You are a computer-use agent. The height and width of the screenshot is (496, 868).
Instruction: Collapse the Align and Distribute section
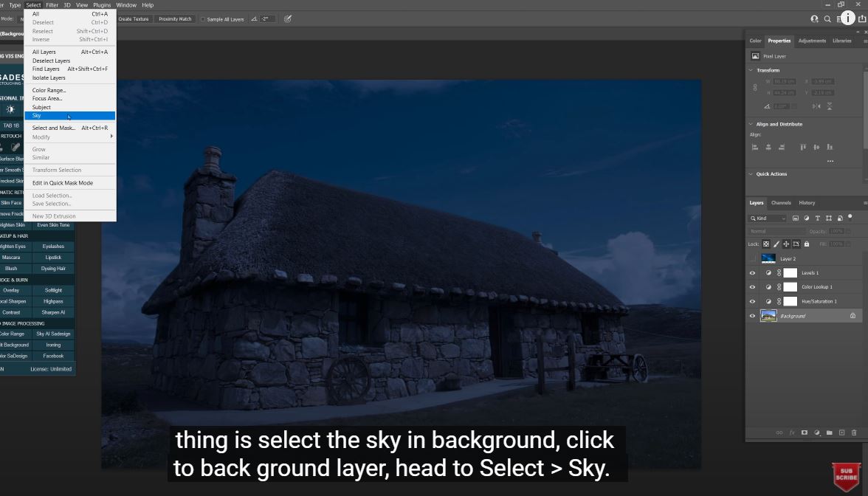[751, 124]
